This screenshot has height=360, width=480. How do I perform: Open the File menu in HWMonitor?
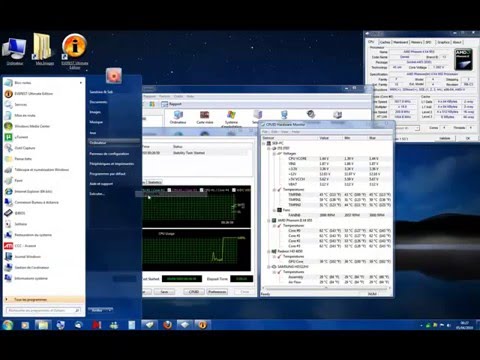click(265, 132)
